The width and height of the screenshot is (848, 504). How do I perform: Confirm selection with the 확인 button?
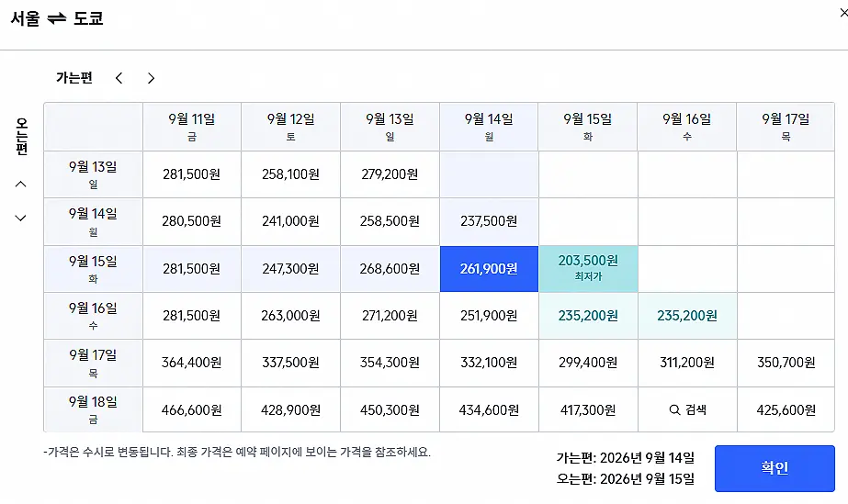[775, 468]
